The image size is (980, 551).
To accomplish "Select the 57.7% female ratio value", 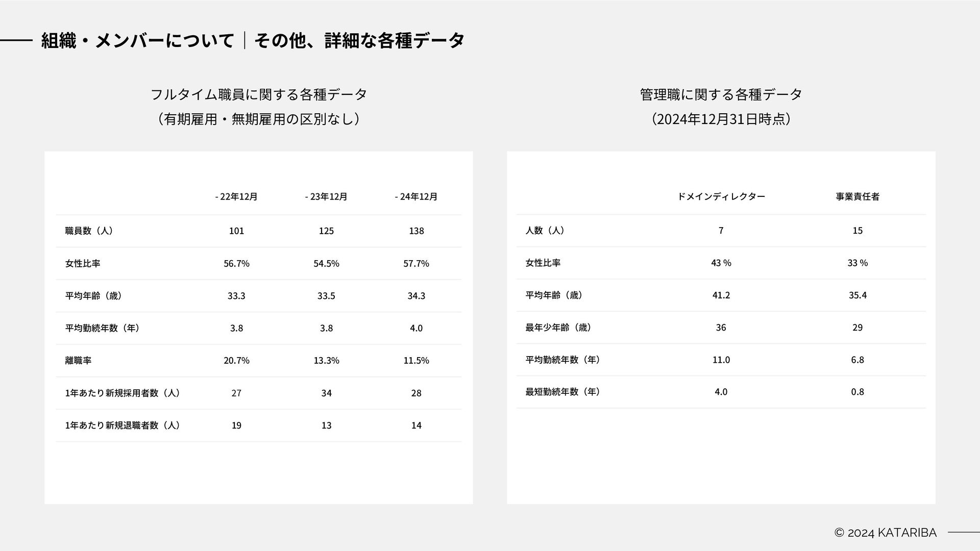I will pyautogui.click(x=416, y=263).
